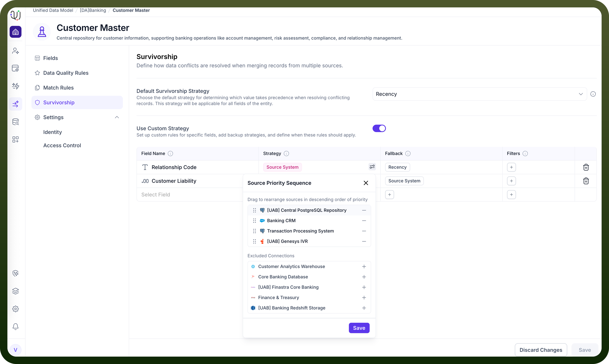
Task: Include [UAB] Banking Redshift Storage connection
Action: (x=364, y=308)
